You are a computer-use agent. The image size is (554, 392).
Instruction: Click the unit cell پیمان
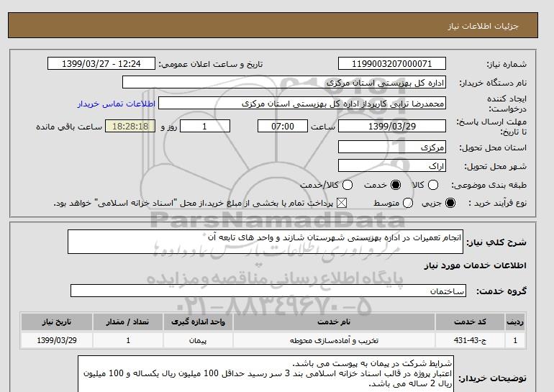[198, 340]
